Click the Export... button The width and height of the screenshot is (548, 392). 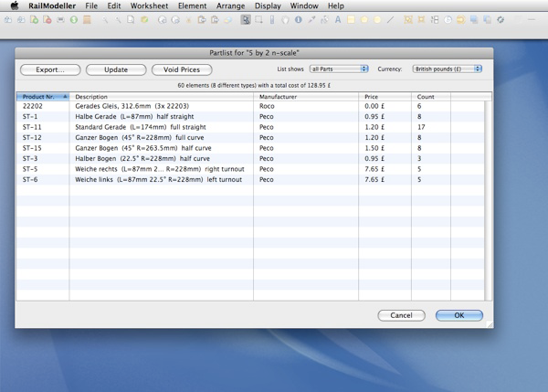coord(50,69)
